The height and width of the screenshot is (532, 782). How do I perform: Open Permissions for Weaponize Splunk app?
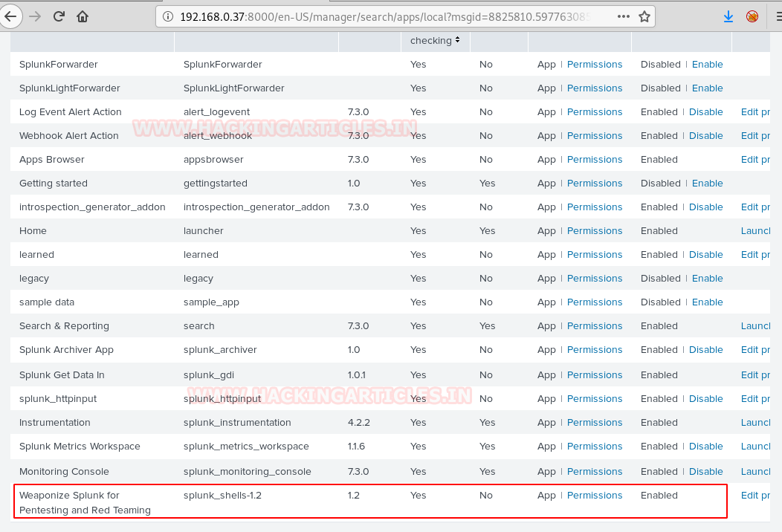[x=595, y=496]
